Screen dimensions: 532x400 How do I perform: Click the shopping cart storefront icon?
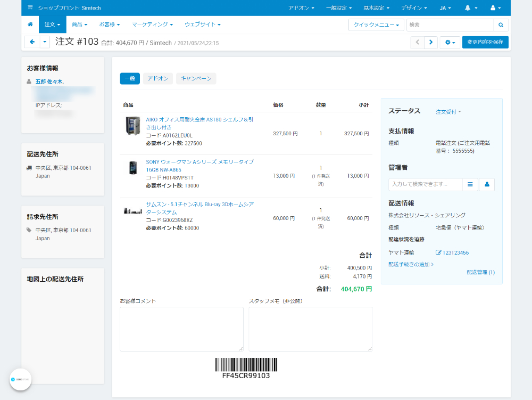click(x=30, y=7)
